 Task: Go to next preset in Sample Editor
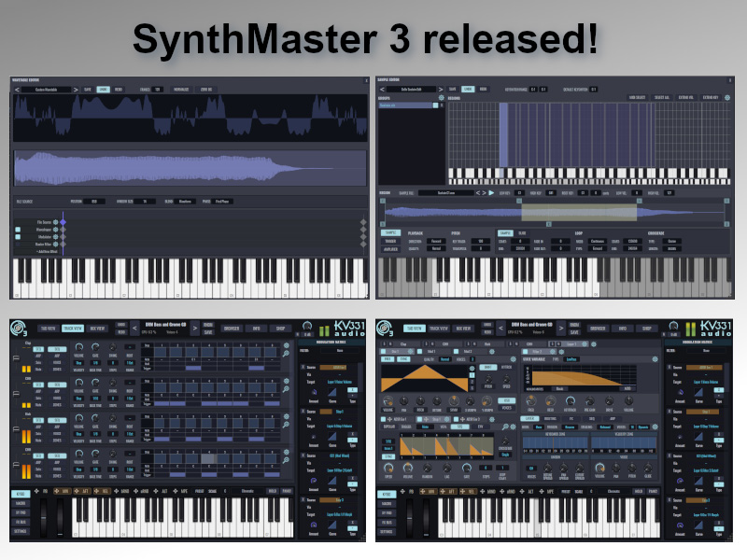[x=440, y=89]
